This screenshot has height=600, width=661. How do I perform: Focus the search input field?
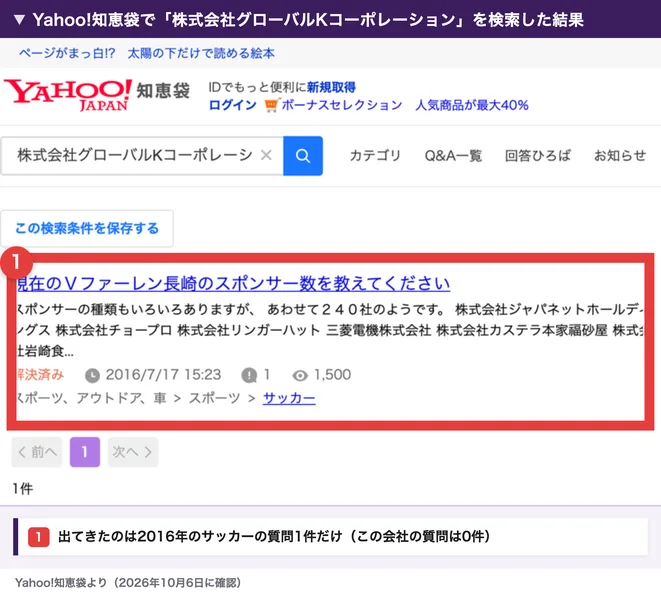[x=142, y=156]
